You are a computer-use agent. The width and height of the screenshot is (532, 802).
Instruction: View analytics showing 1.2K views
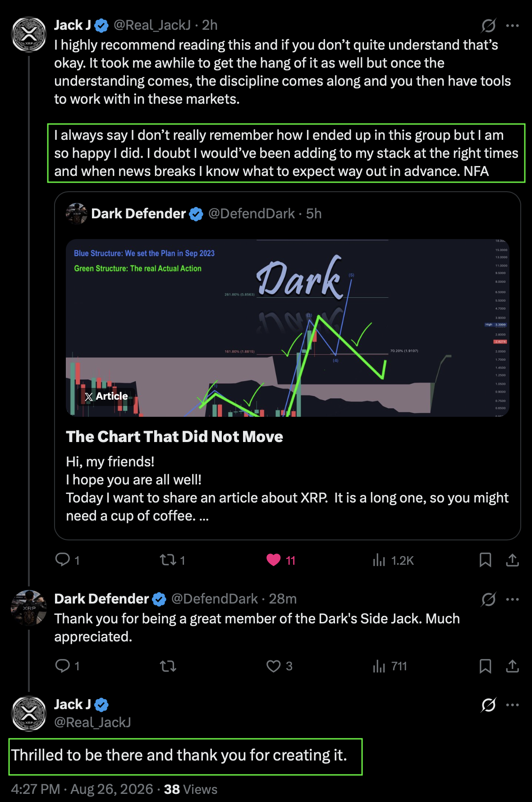pos(393,560)
